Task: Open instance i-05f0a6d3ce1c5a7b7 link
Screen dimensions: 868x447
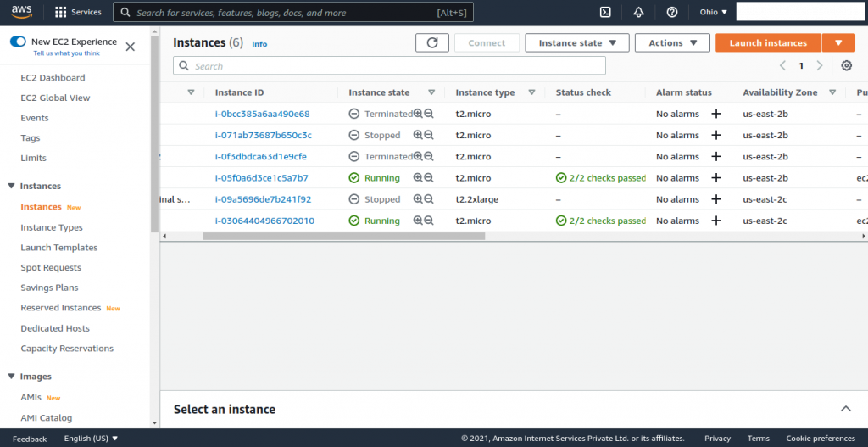Action: pos(262,178)
